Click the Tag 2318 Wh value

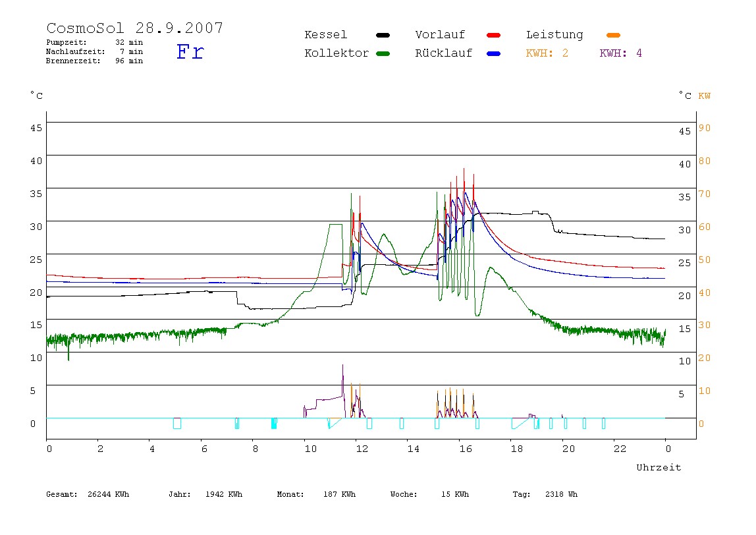pos(561,494)
